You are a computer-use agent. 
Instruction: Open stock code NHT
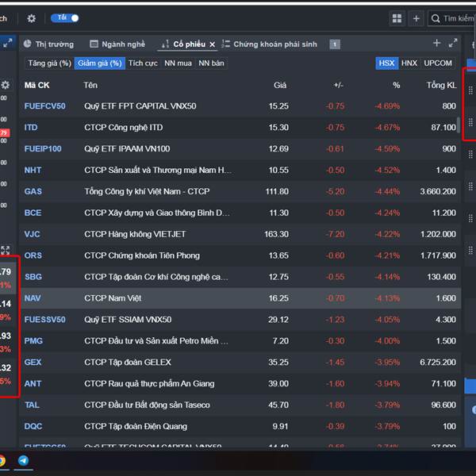point(33,170)
